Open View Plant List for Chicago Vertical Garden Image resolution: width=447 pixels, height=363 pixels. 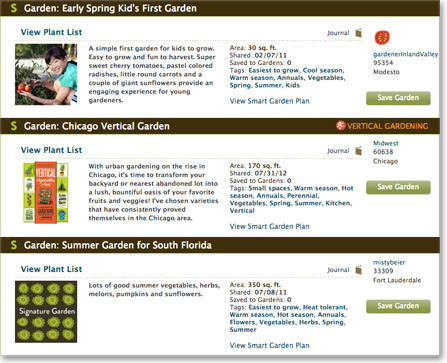[x=51, y=150]
